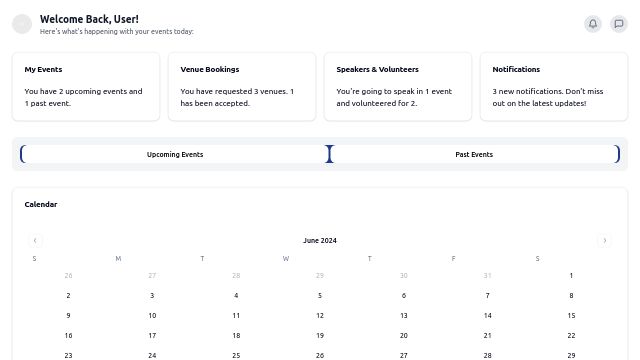Open the Notifications summary card

click(x=554, y=87)
